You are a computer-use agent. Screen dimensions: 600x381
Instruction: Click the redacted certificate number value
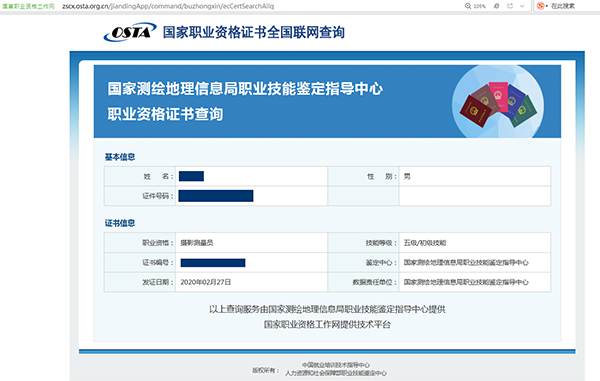[213, 263]
